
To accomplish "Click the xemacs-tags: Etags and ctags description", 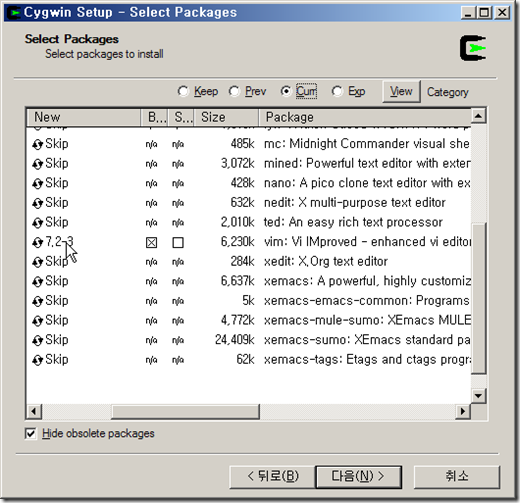I will pos(367,360).
